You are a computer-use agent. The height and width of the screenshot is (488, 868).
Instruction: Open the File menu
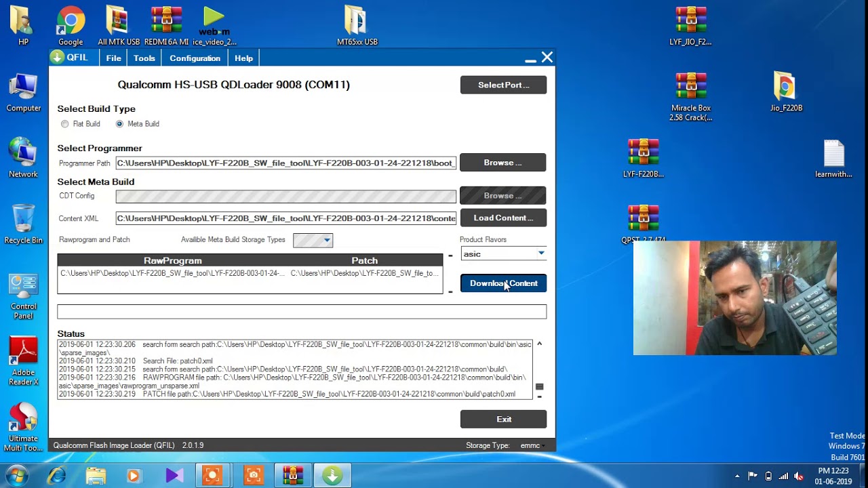tap(113, 58)
